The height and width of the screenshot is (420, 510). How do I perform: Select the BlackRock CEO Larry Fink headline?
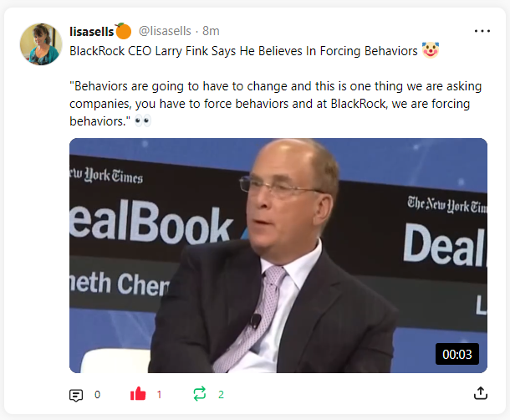tap(243, 51)
